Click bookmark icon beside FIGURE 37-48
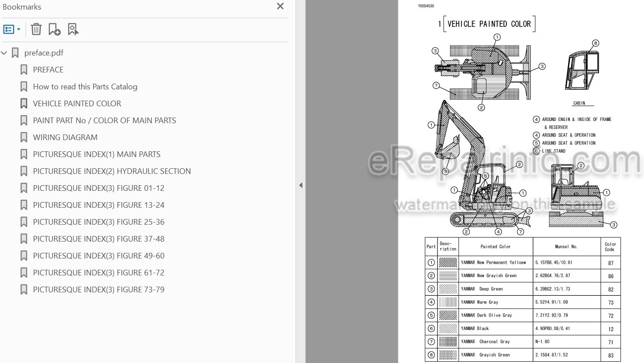The image size is (644, 363). tap(24, 239)
